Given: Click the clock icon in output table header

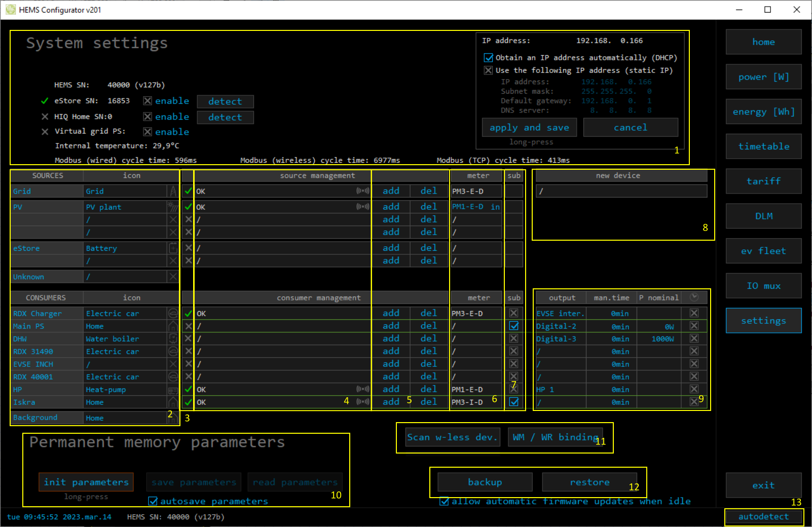Looking at the screenshot, I should [x=694, y=297].
